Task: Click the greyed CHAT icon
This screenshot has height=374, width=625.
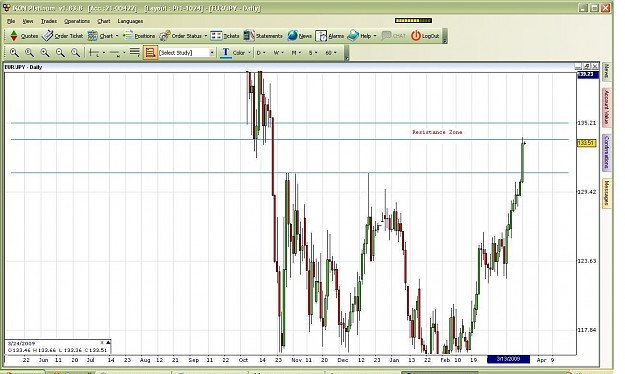Action: [x=386, y=36]
